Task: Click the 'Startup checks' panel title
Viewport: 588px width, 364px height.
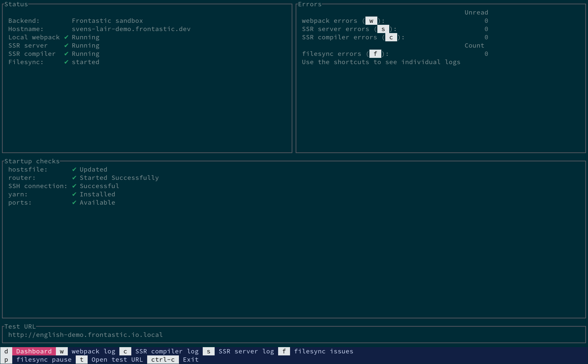Action: 32,161
